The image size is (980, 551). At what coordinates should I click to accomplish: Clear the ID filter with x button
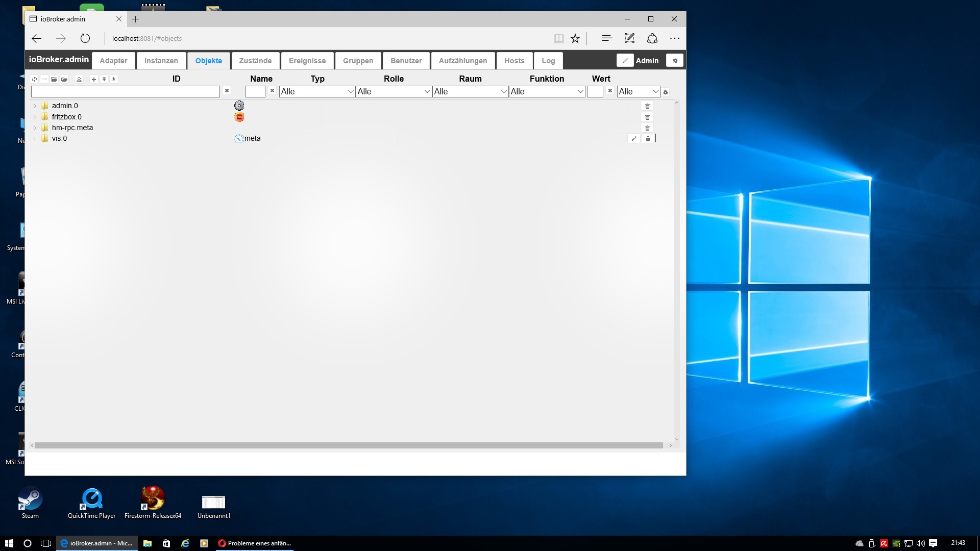tap(227, 91)
